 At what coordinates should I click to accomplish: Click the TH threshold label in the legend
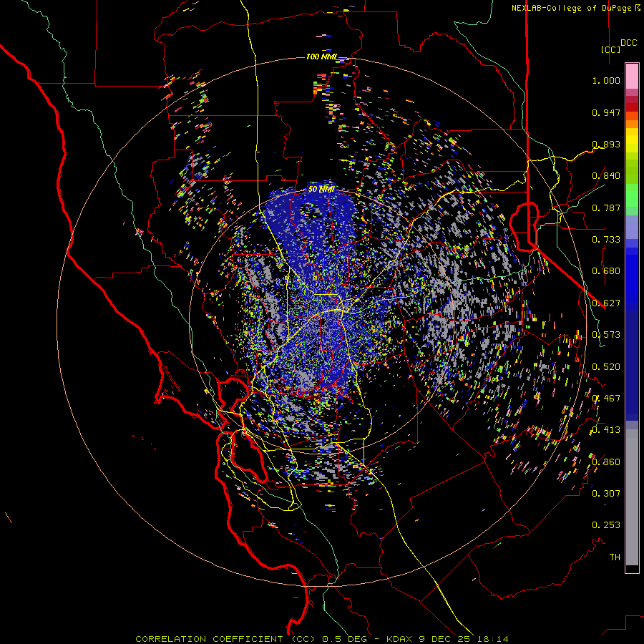point(615,557)
